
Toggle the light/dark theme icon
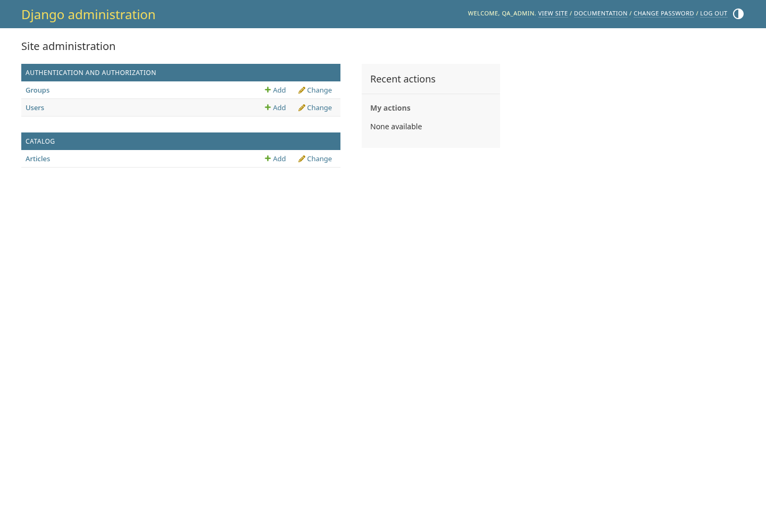point(738,14)
